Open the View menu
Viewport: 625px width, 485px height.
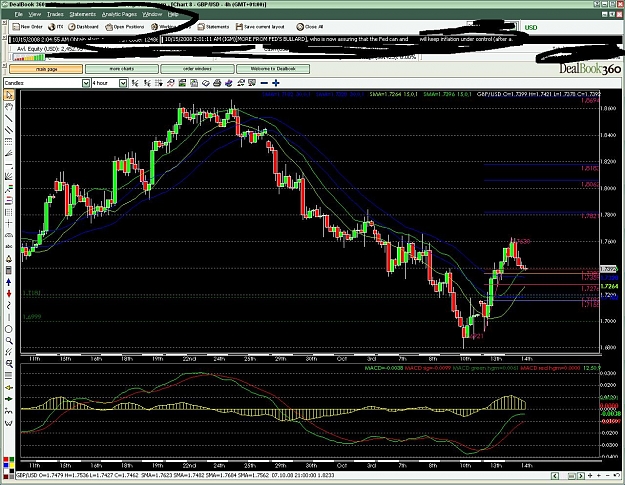pyautogui.click(x=35, y=14)
